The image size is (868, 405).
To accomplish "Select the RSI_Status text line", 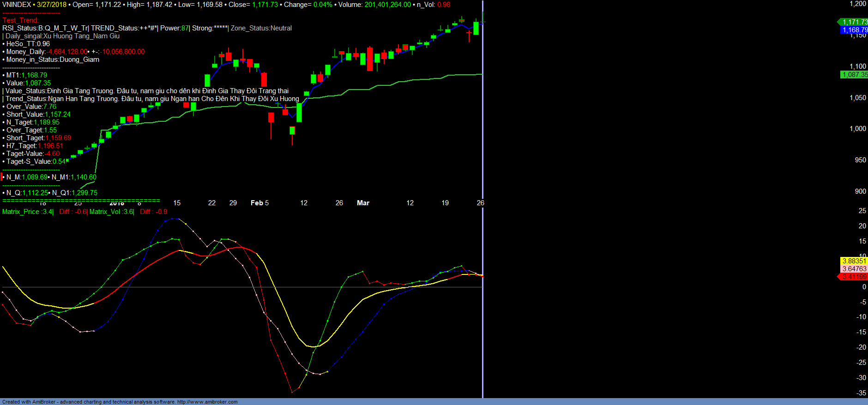I will pos(45,28).
